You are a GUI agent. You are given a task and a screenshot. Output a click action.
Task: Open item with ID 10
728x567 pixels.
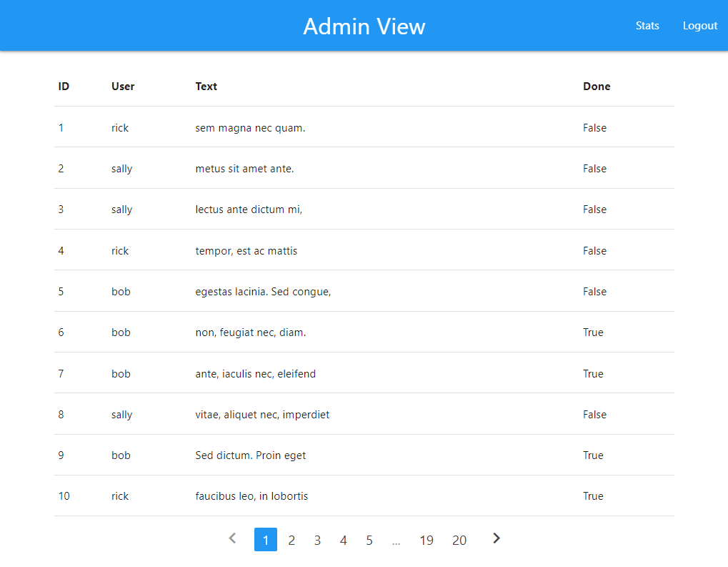64,495
